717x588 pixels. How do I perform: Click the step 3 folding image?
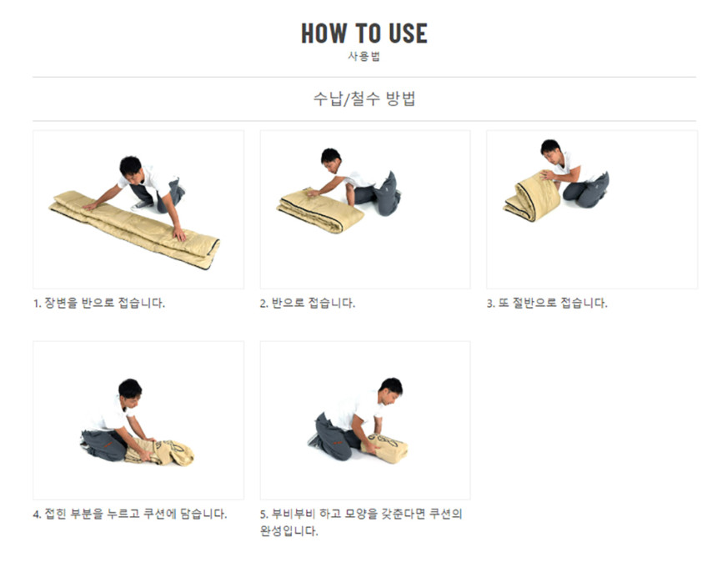[592, 209]
